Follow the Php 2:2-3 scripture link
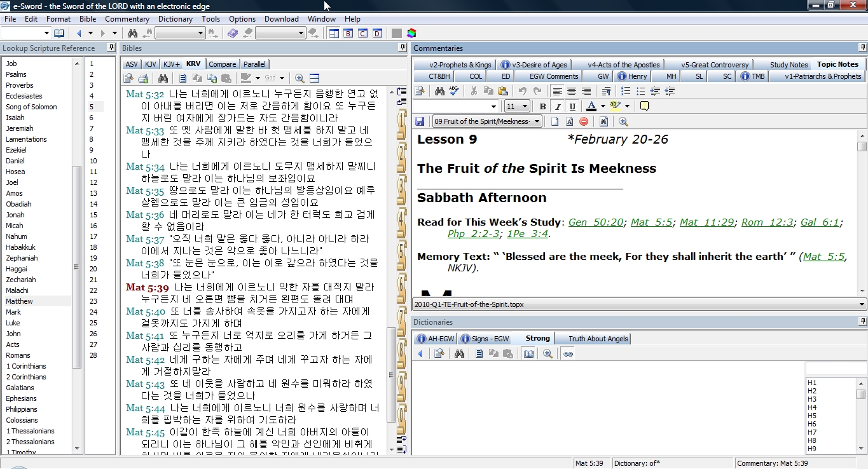 click(473, 234)
